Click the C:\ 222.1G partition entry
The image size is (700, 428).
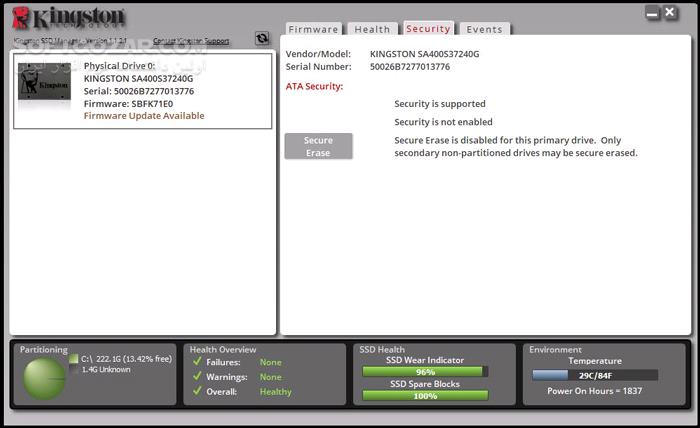click(x=126, y=359)
